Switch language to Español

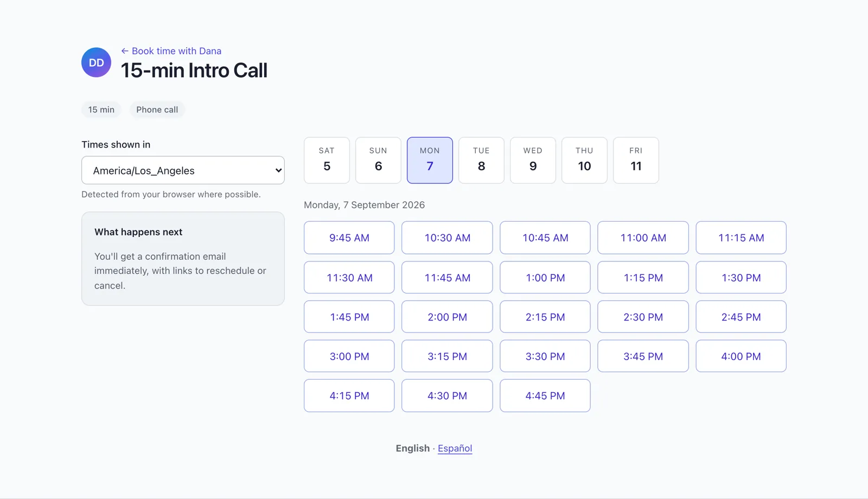pyautogui.click(x=455, y=449)
